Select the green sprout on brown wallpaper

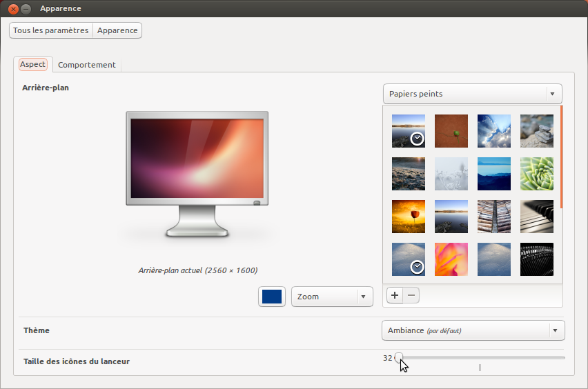tap(451, 131)
